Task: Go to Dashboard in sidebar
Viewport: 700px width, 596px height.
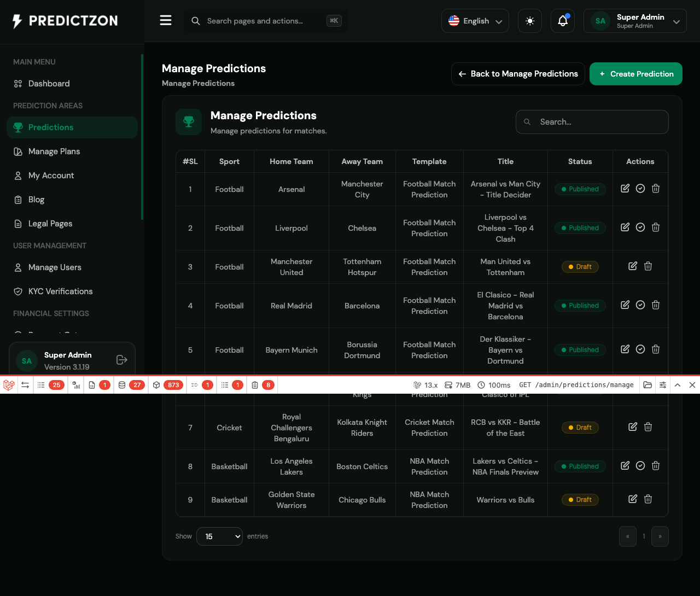Action: pyautogui.click(x=72, y=84)
